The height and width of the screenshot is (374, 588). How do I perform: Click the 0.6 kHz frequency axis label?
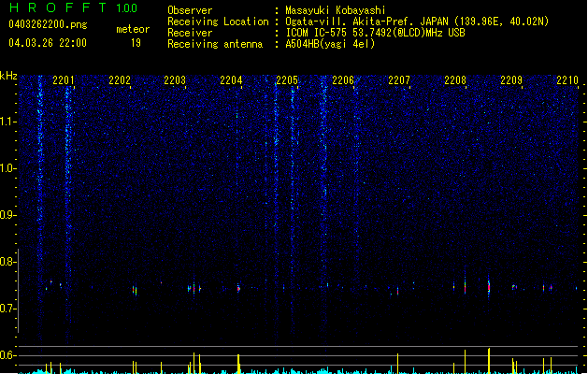(x=8, y=355)
